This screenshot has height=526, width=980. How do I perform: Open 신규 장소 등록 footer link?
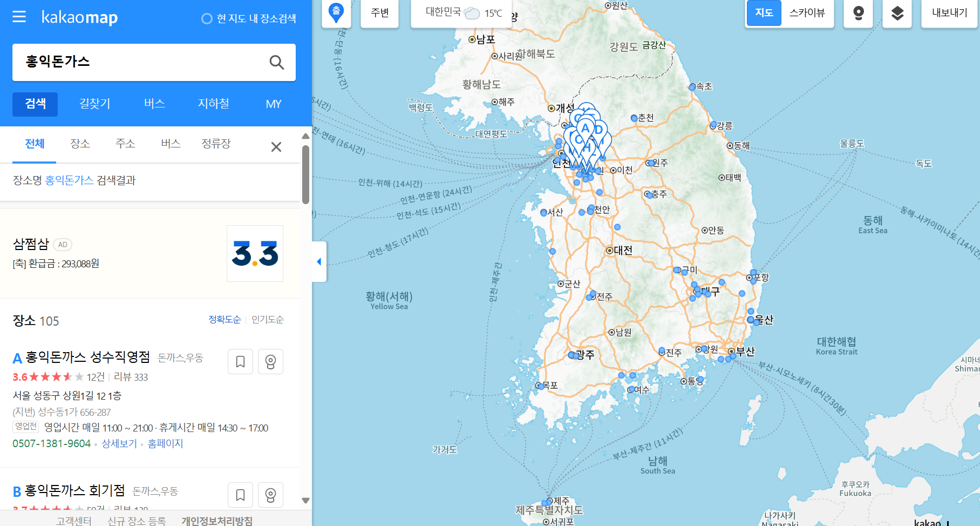tap(137, 521)
